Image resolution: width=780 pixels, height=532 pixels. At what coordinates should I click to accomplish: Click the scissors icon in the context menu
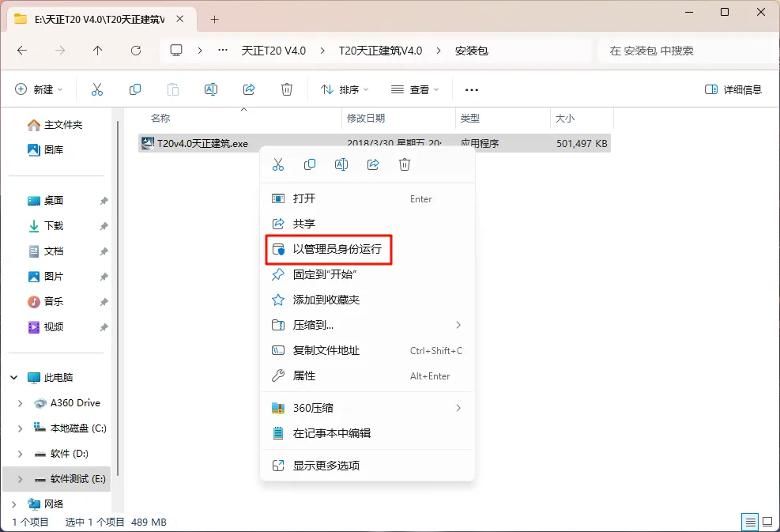(x=278, y=164)
